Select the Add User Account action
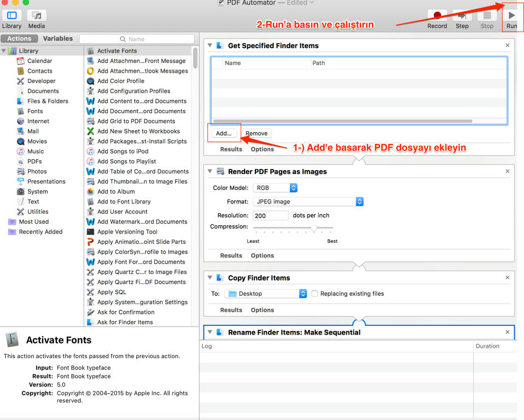This screenshot has height=420, width=524. click(123, 212)
